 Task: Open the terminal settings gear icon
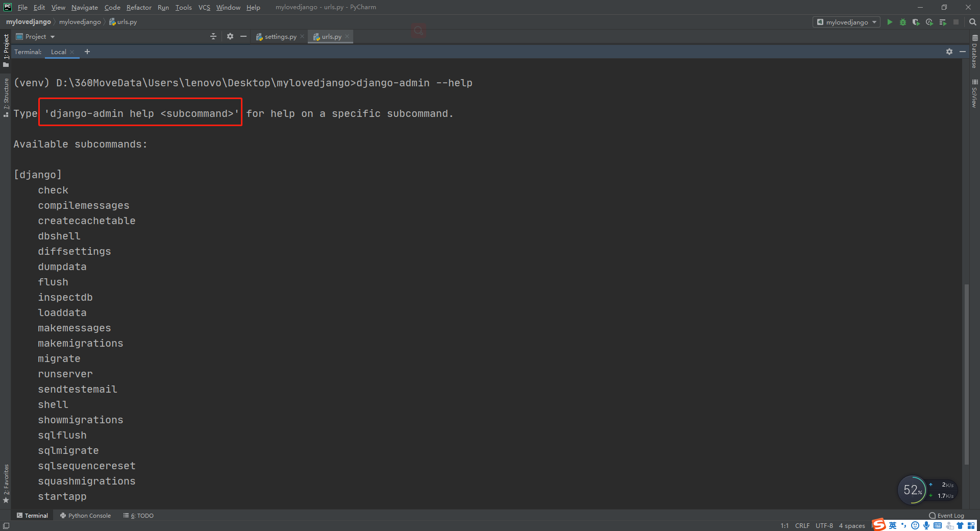point(949,51)
